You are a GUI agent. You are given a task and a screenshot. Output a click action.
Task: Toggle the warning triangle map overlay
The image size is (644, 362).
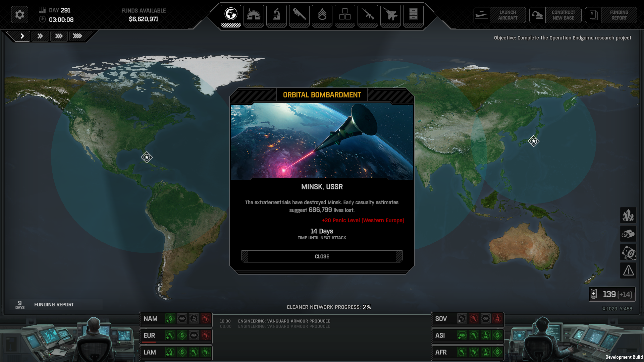pos(628,270)
